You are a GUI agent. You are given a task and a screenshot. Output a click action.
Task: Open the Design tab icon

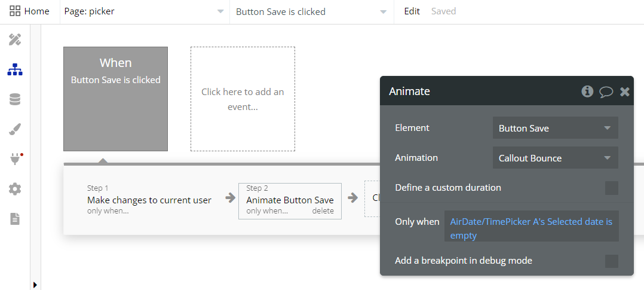15,40
